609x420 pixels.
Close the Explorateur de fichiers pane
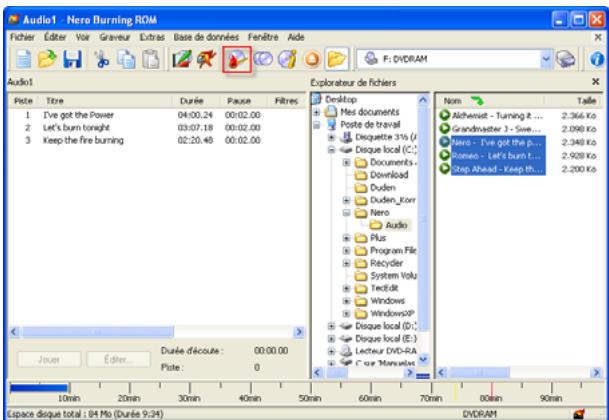(x=595, y=82)
